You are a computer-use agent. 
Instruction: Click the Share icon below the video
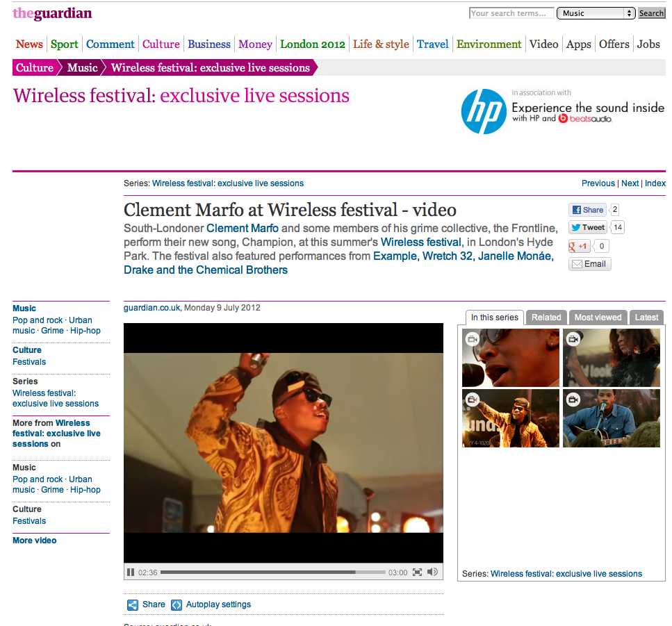[x=133, y=604]
